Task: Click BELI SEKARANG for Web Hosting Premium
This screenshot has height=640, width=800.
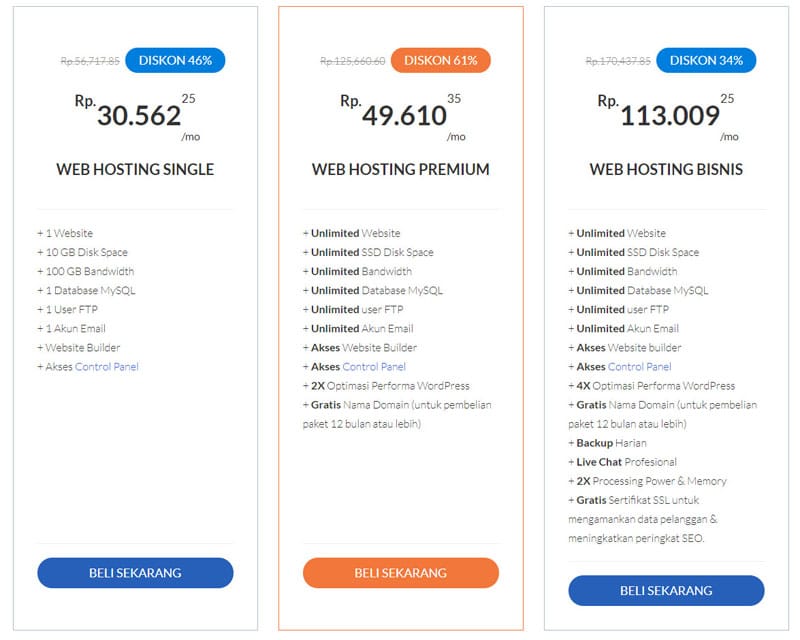Action: 401,573
